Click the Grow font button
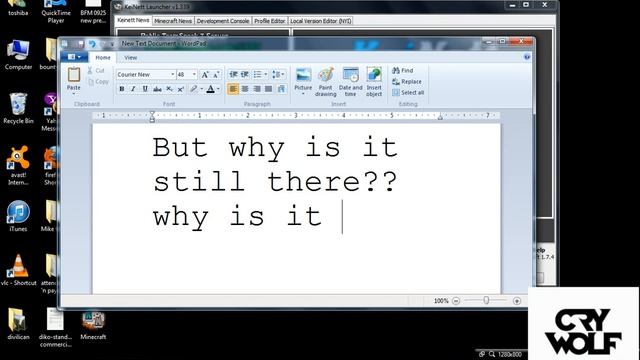Viewport: 640px width, 360px height. (205, 75)
